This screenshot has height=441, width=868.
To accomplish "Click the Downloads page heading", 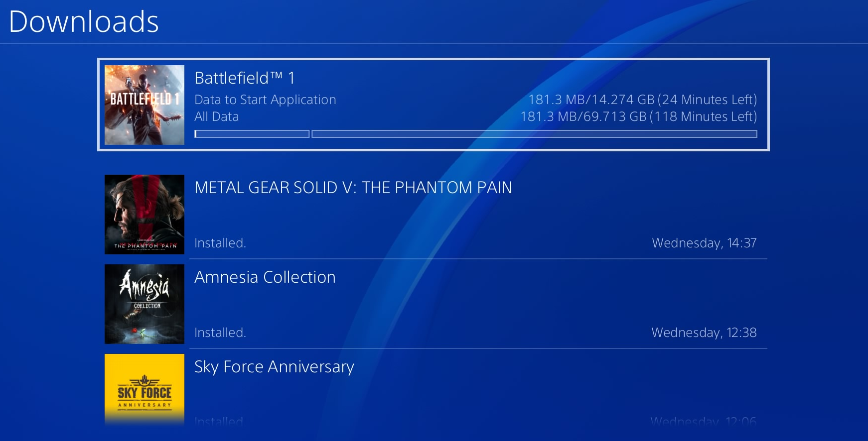I will 84,22.
